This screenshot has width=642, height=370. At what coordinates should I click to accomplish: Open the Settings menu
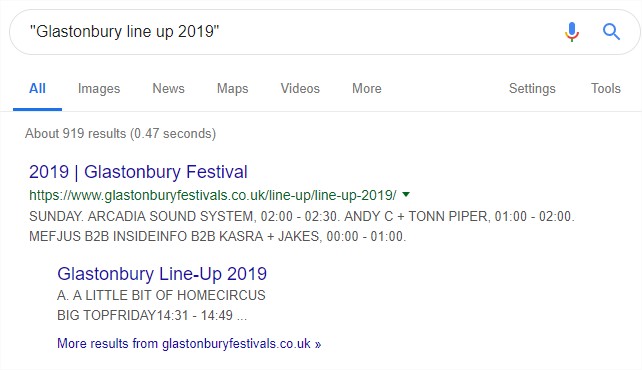coord(532,88)
